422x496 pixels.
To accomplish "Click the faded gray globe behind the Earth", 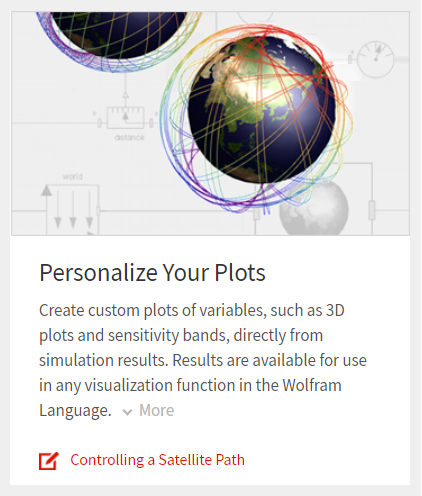I will [x=315, y=209].
